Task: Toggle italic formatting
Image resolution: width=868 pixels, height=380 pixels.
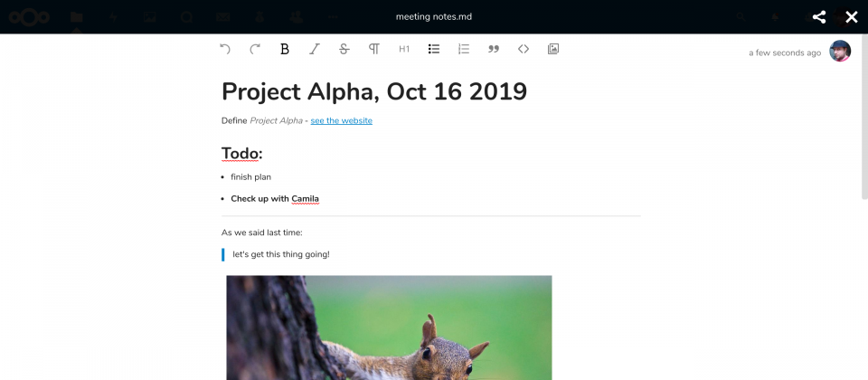Action: pos(315,49)
